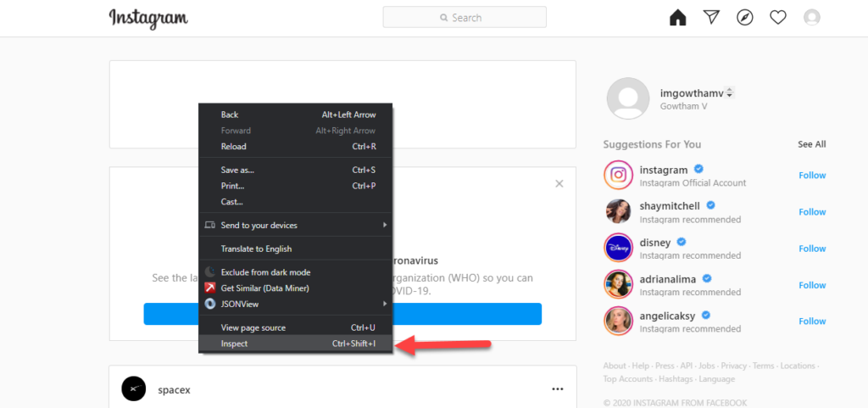Image resolution: width=868 pixels, height=408 pixels.
Task: Choose Print... in context menu
Action: 296,186
